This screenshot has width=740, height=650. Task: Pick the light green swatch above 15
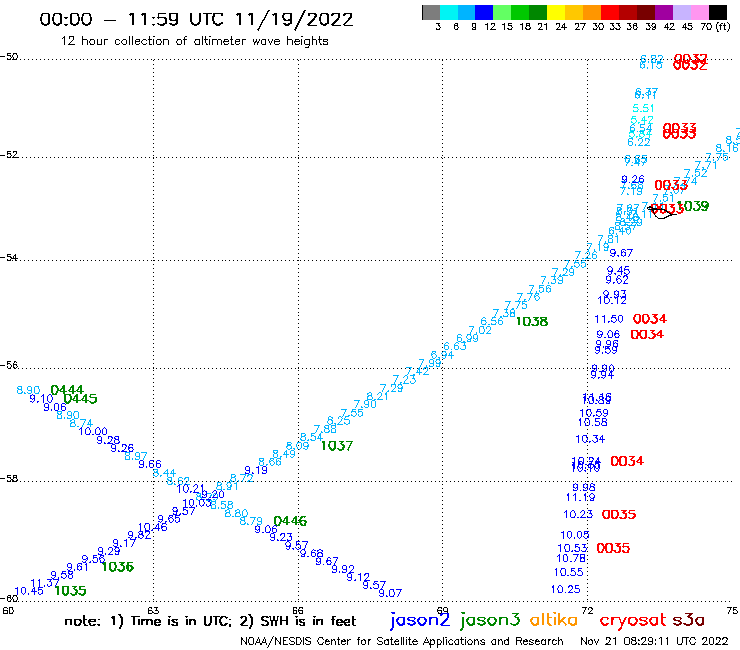click(502, 12)
